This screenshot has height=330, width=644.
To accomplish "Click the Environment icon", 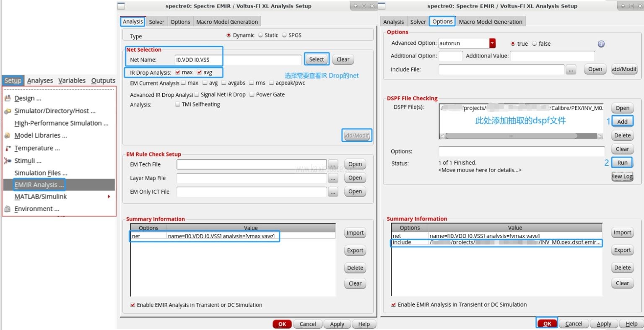I will pyautogui.click(x=8, y=208).
